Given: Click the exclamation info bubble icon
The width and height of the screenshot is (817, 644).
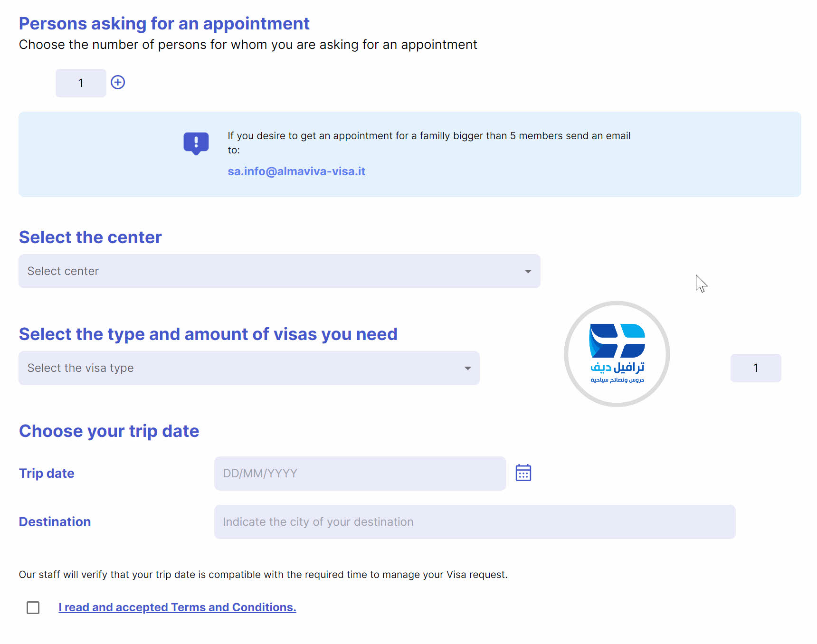Looking at the screenshot, I should [x=196, y=143].
